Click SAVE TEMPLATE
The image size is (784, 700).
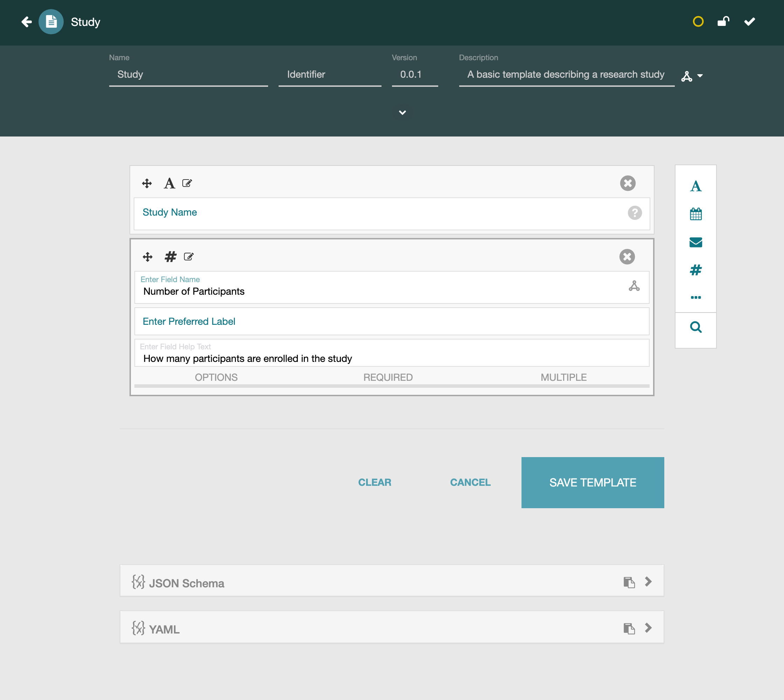point(593,483)
